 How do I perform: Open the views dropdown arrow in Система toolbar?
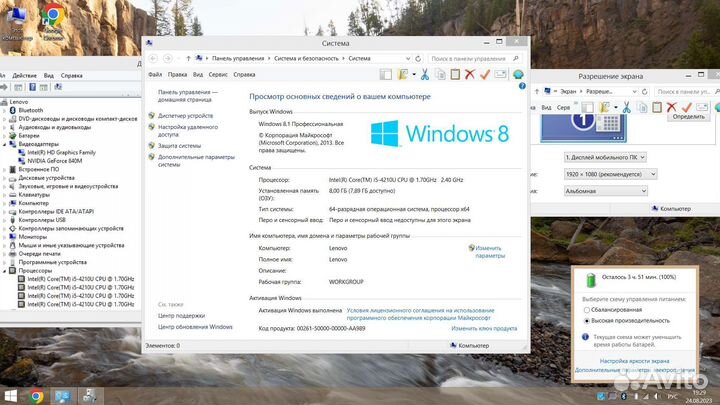point(414,74)
